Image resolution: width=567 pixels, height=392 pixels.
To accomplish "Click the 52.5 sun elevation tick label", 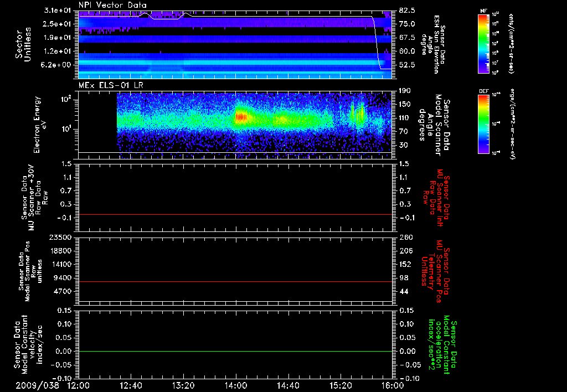I will [x=407, y=65].
